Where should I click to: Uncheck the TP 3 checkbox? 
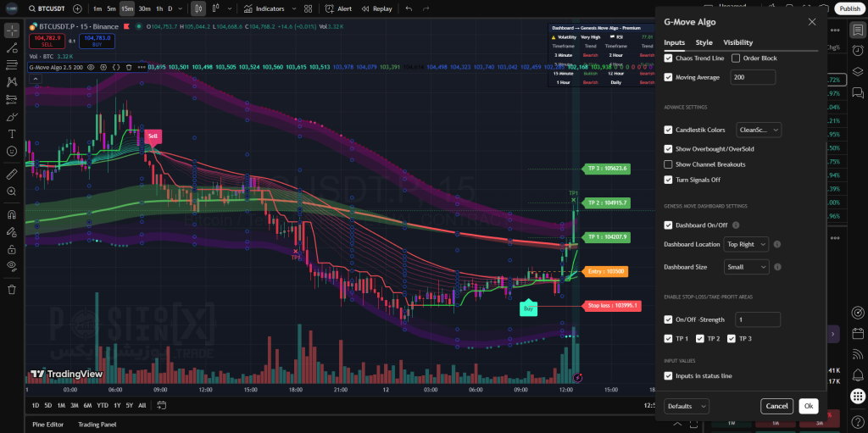tap(732, 338)
